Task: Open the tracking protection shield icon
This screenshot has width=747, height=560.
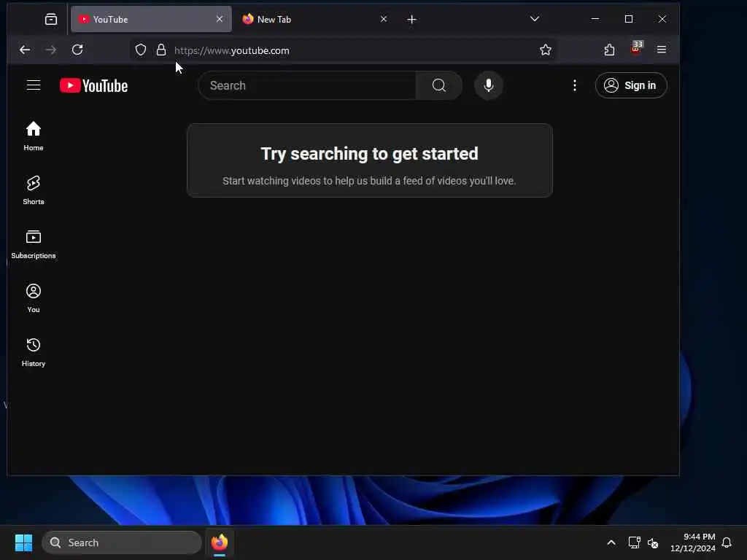Action: click(141, 50)
